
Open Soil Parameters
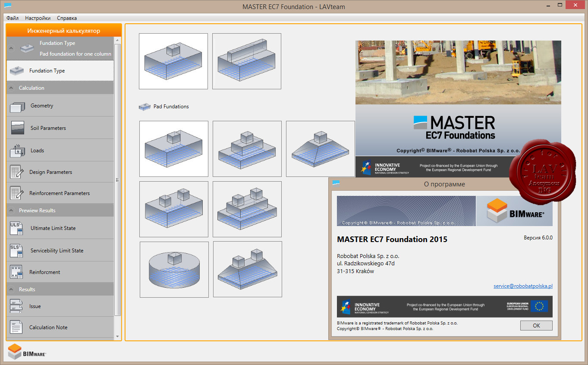(x=60, y=128)
